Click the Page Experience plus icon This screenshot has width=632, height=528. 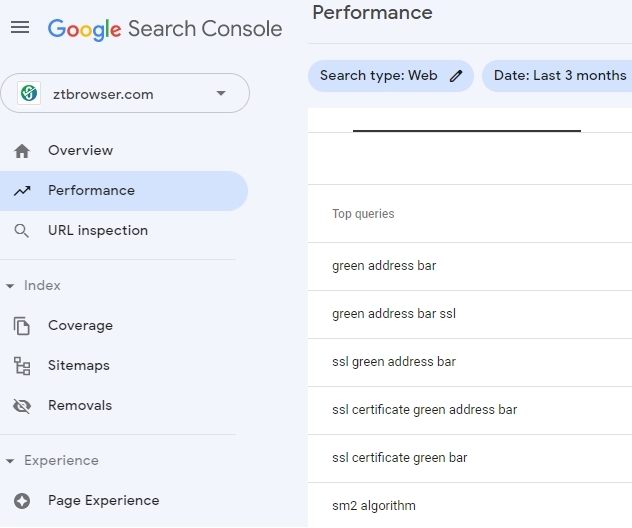click(22, 501)
